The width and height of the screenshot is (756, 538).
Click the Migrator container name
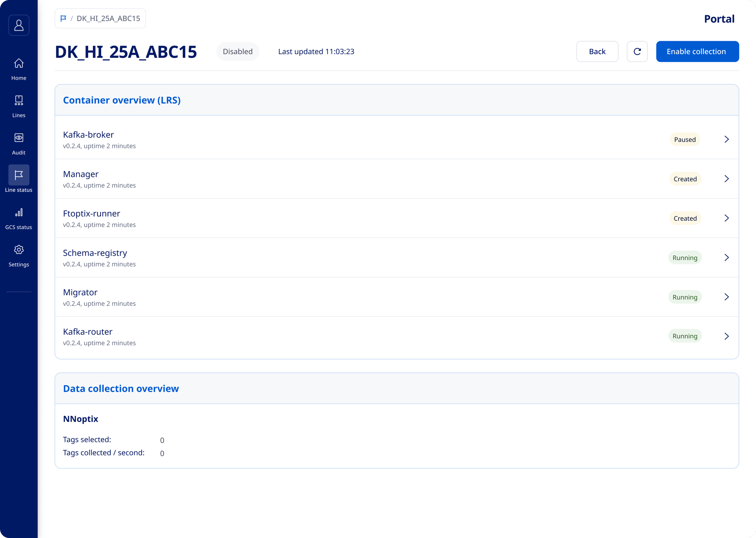[80, 292]
